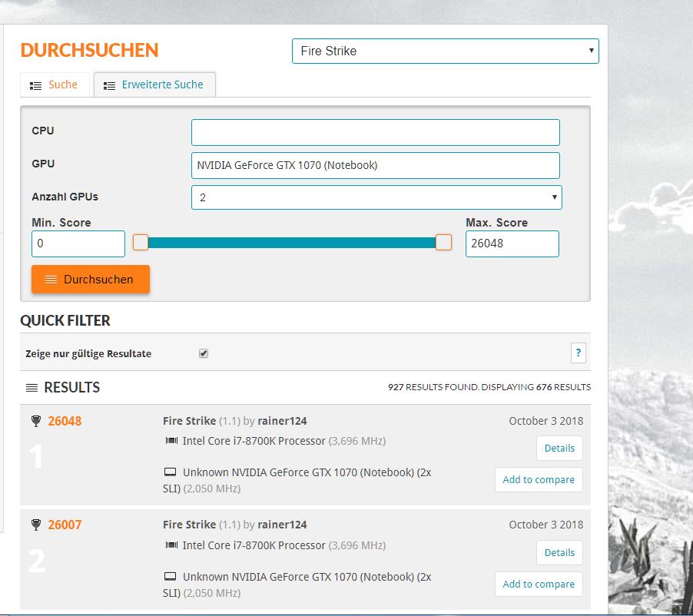693x616 pixels.
Task: Click Add to compare for 26048 result
Action: click(x=539, y=479)
